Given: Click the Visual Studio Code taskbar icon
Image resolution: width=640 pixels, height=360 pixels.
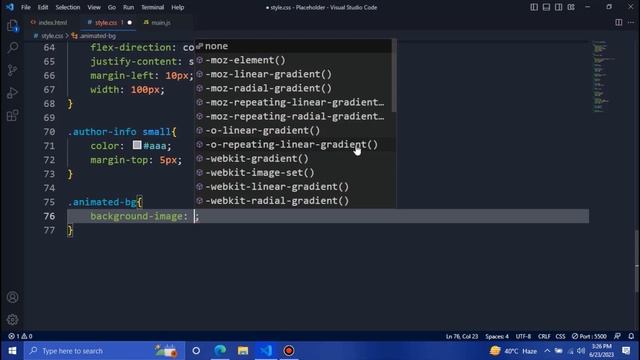Looking at the screenshot, I should [x=266, y=351].
